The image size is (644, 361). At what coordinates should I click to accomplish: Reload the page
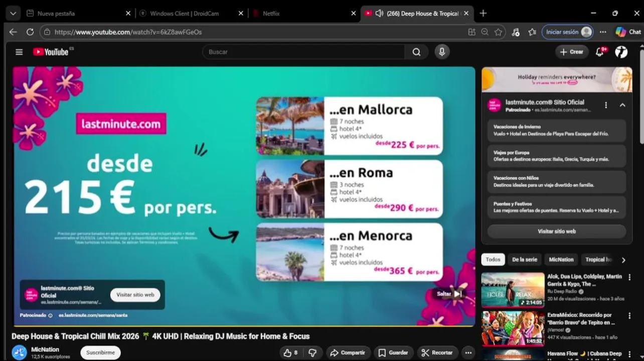pyautogui.click(x=30, y=32)
